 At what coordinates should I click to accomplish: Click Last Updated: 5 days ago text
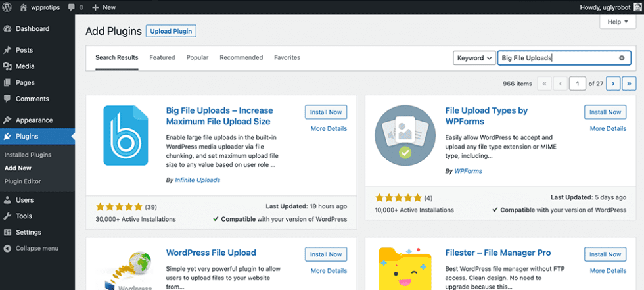point(589,197)
